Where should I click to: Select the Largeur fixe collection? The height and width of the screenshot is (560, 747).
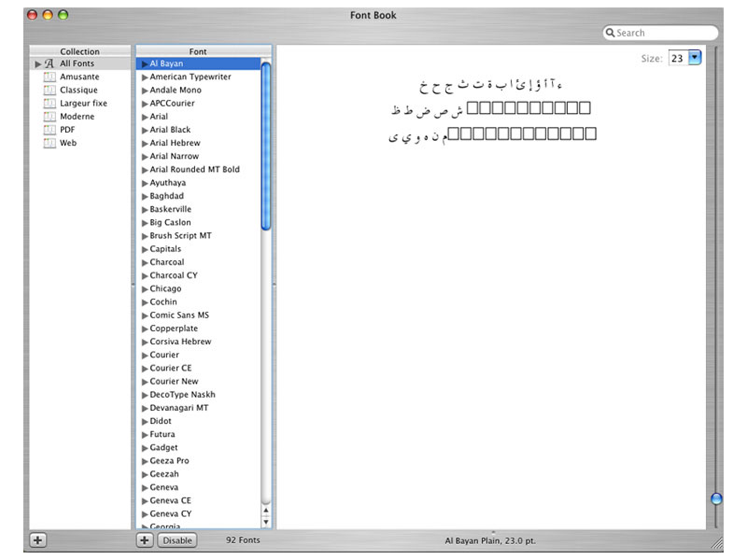click(83, 104)
